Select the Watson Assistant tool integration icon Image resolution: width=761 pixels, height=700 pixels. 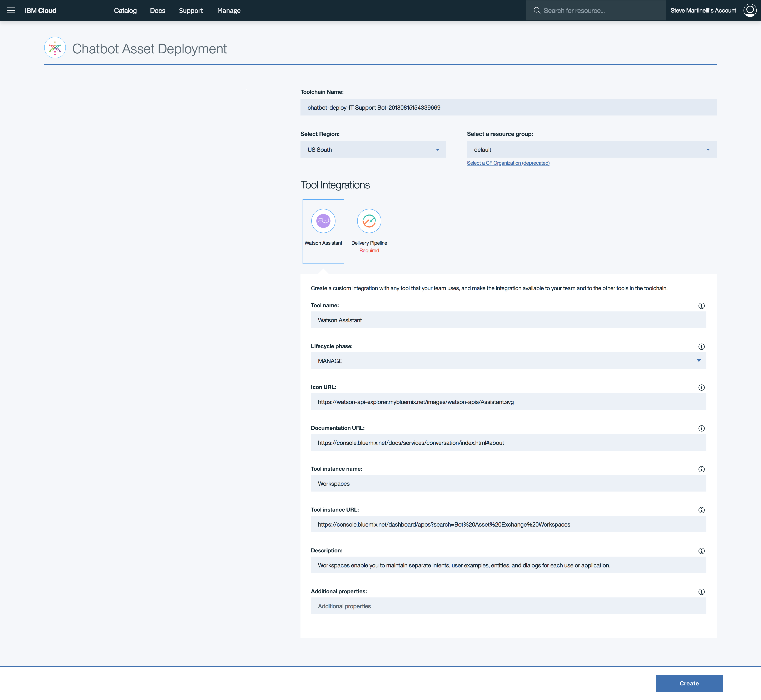point(323,221)
